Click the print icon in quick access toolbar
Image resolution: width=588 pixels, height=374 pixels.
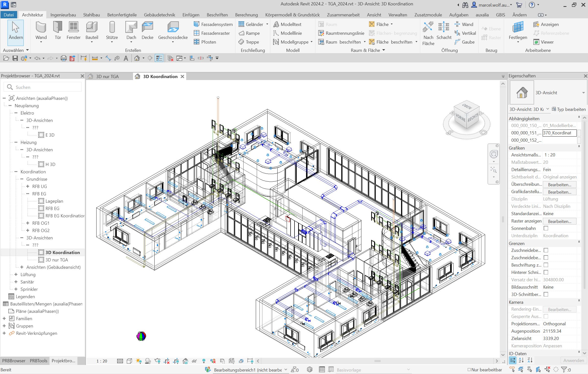(x=63, y=58)
